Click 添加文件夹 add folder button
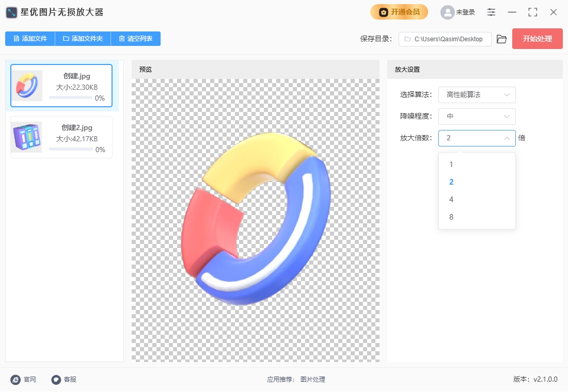The width and height of the screenshot is (568, 392). (x=83, y=39)
